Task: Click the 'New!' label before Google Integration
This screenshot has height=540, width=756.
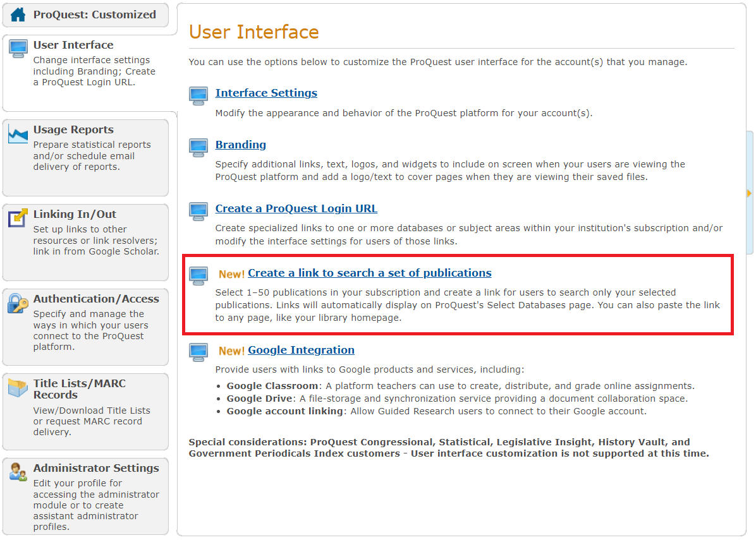Action: [x=232, y=351]
